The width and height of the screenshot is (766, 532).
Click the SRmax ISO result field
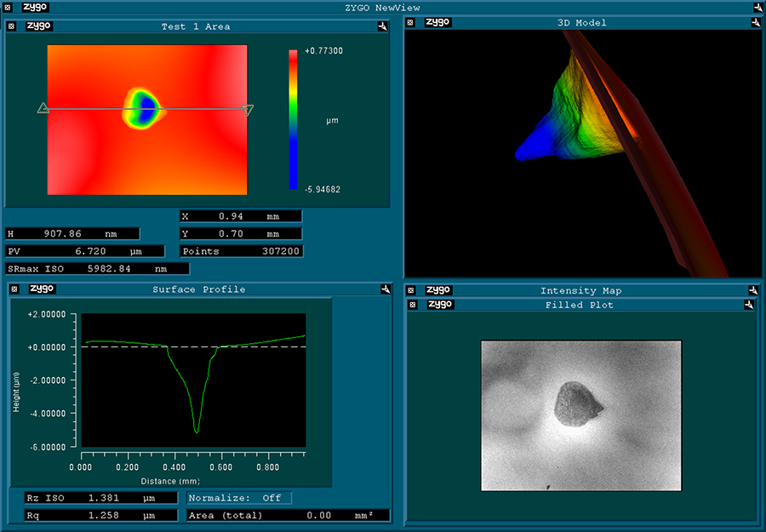pos(96,269)
